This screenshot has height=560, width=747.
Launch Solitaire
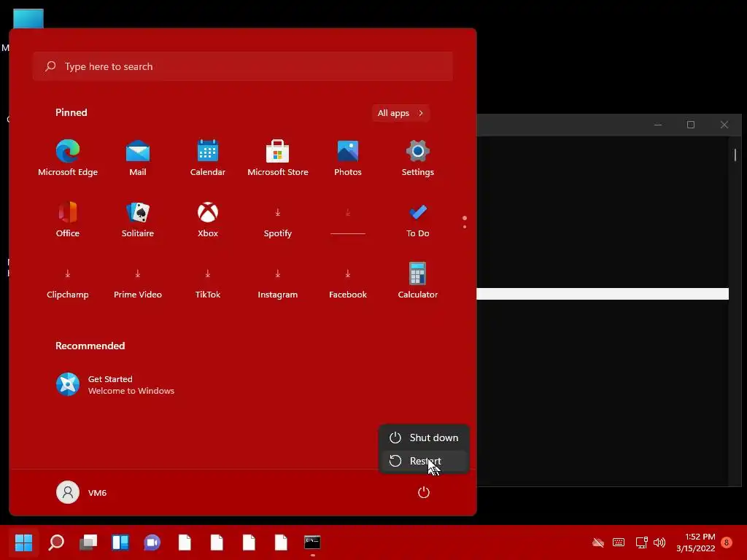(138, 219)
